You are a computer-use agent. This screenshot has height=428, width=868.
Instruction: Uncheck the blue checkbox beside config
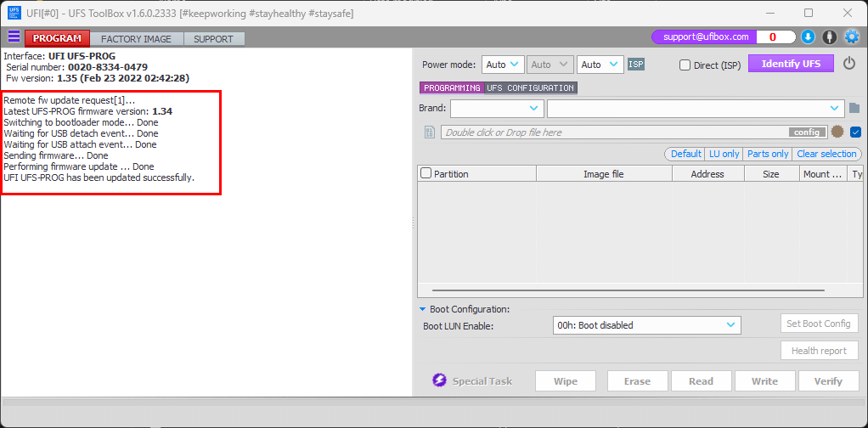pyautogui.click(x=855, y=132)
